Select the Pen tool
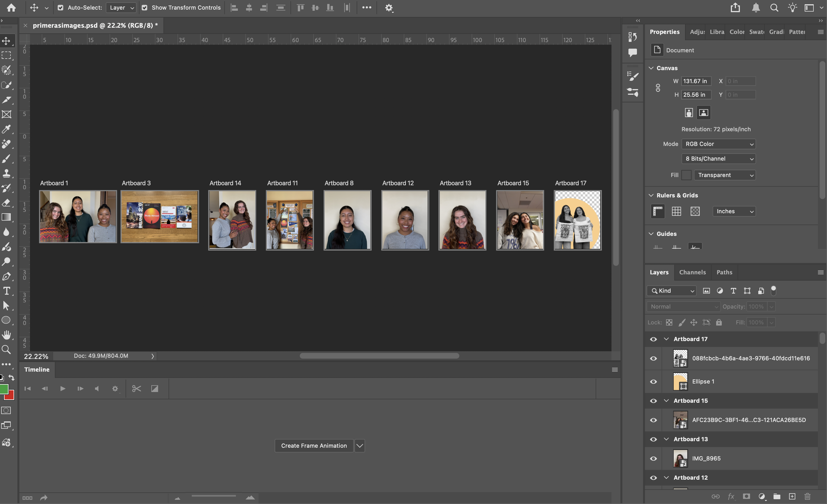 point(7,277)
